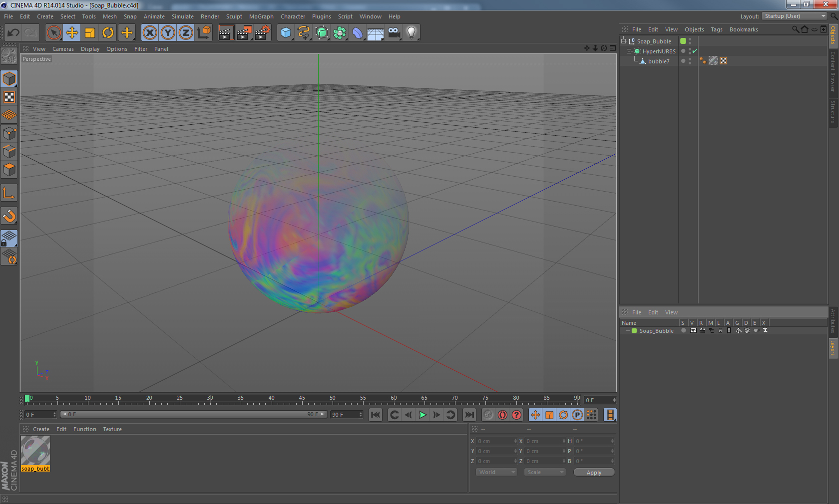The image size is (839, 504).
Task: Activate the Move tool
Action: coord(72,33)
